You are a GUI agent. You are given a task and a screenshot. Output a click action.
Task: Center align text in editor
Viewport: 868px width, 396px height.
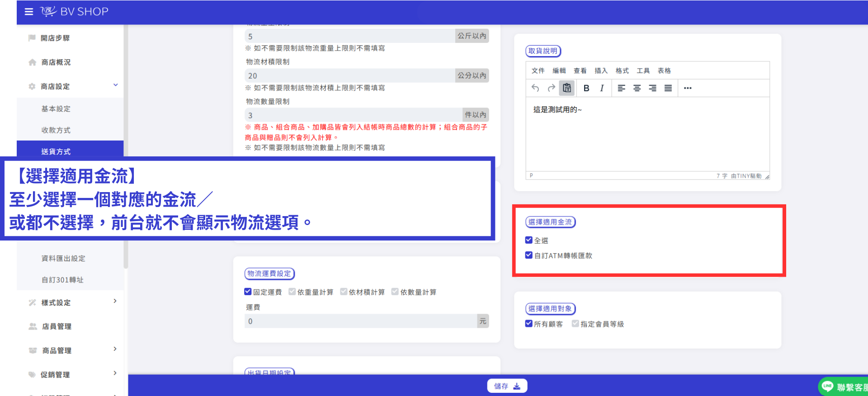637,88
